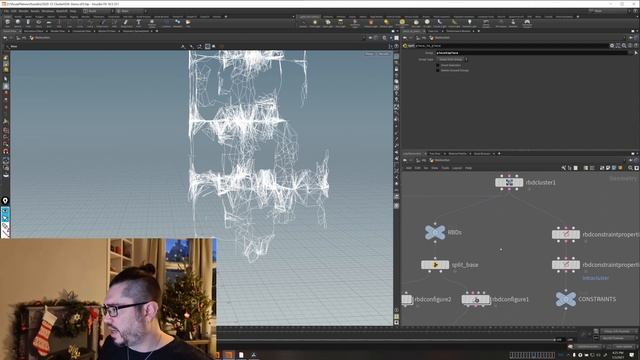Select the rbdcluster1 node
This screenshot has width=640, height=360.
point(509,182)
